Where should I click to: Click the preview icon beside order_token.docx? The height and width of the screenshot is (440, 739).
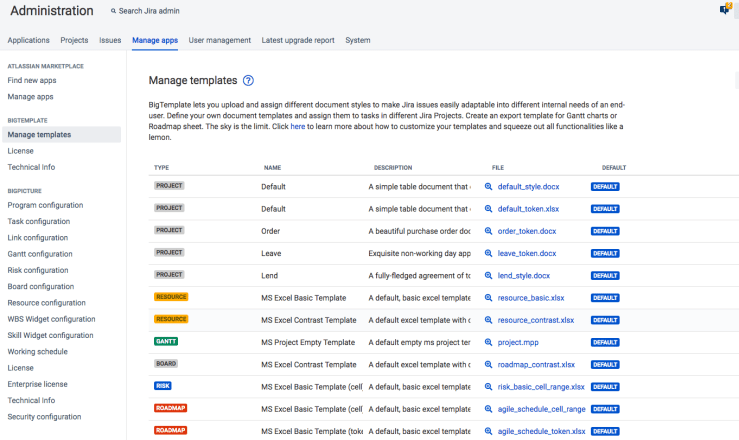[x=489, y=231]
